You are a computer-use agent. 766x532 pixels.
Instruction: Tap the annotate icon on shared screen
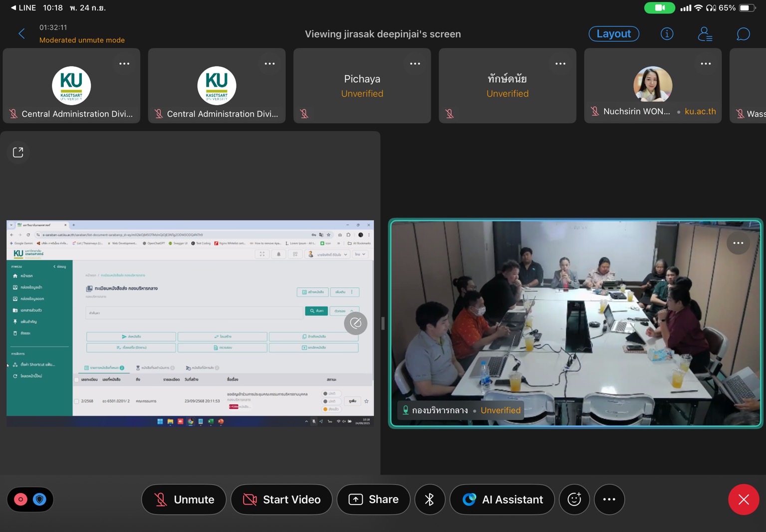355,323
